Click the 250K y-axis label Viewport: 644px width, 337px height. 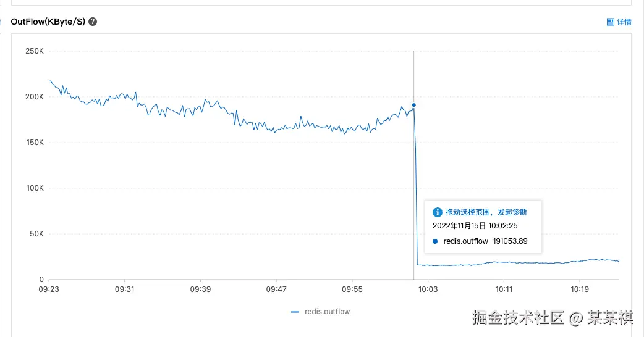point(34,51)
